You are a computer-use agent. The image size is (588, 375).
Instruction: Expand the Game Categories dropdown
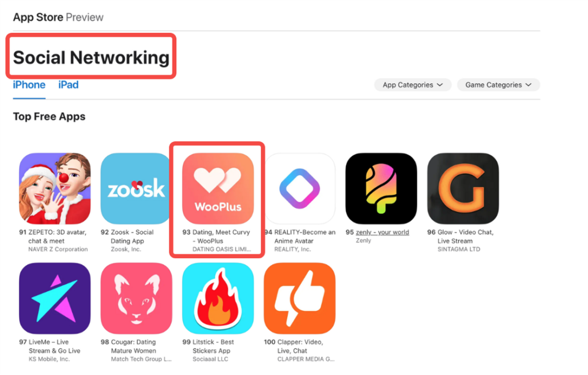pyautogui.click(x=498, y=85)
